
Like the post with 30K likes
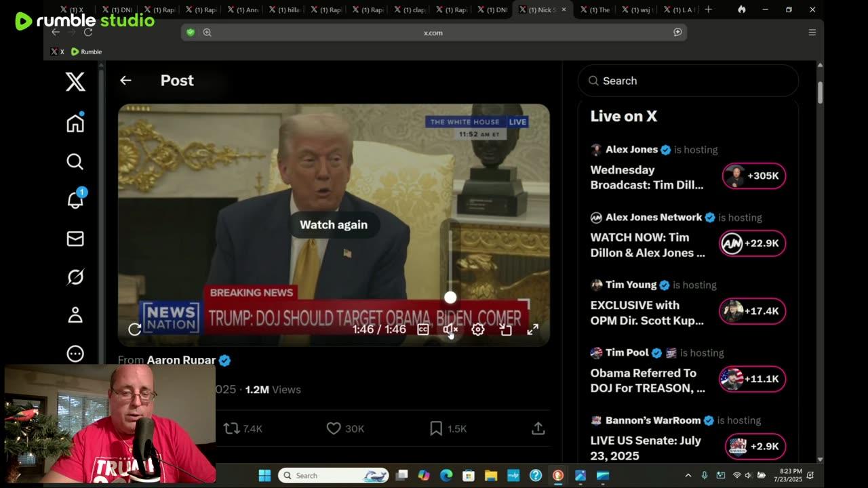(x=345, y=428)
